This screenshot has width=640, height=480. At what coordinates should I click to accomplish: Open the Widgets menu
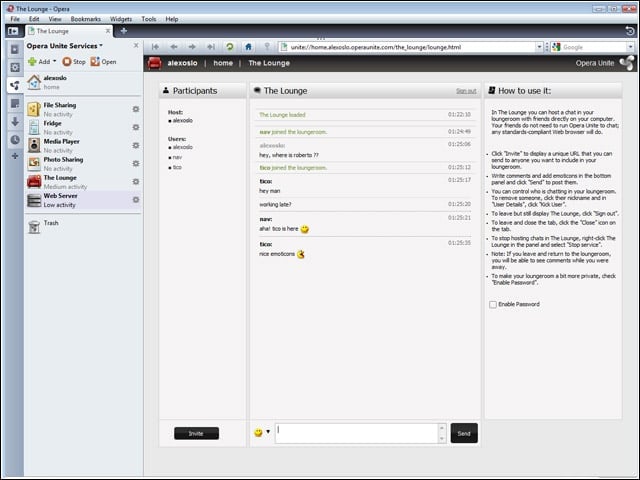121,19
